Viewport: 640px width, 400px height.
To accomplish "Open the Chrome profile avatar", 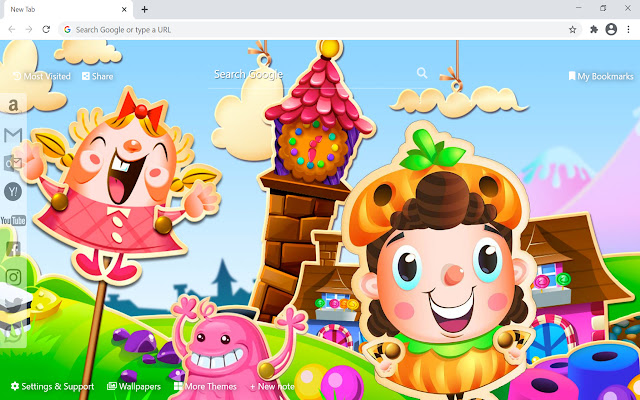I will click(x=611, y=29).
